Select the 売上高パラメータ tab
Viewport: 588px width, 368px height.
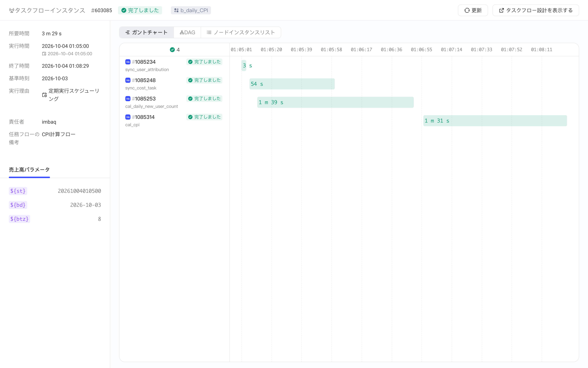(29, 170)
